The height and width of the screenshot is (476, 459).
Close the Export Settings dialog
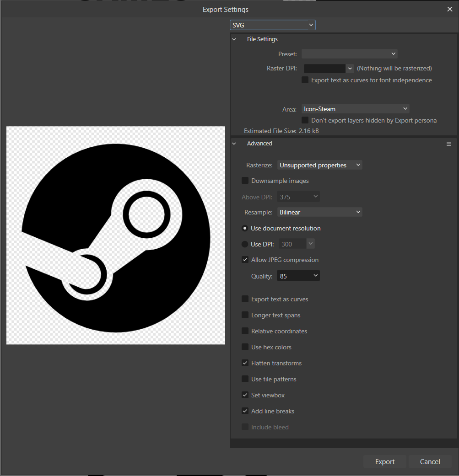449,10
